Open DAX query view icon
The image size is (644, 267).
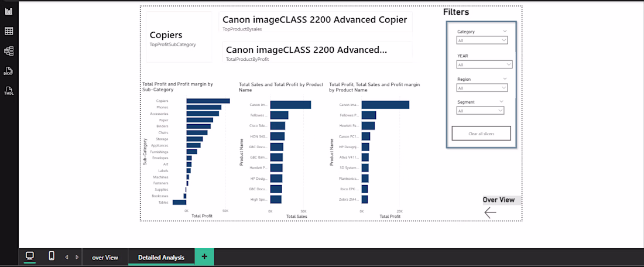point(9,71)
